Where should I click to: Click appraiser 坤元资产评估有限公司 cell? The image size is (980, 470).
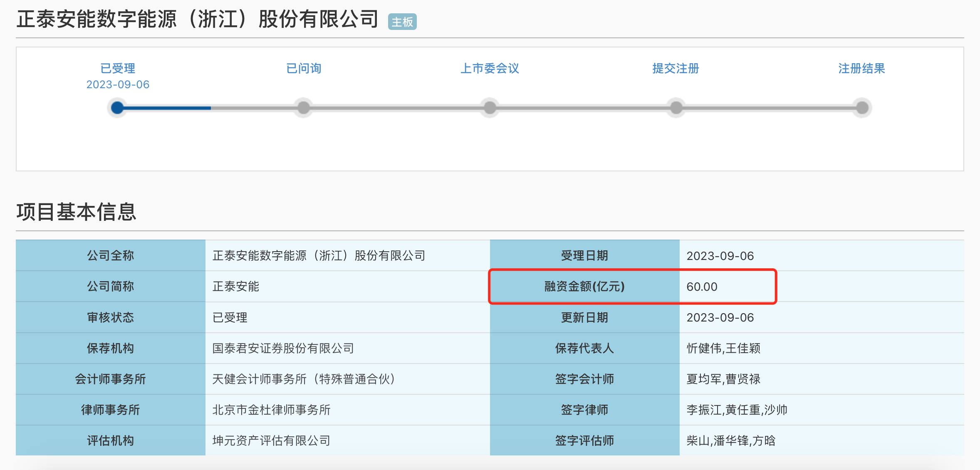[x=271, y=440]
